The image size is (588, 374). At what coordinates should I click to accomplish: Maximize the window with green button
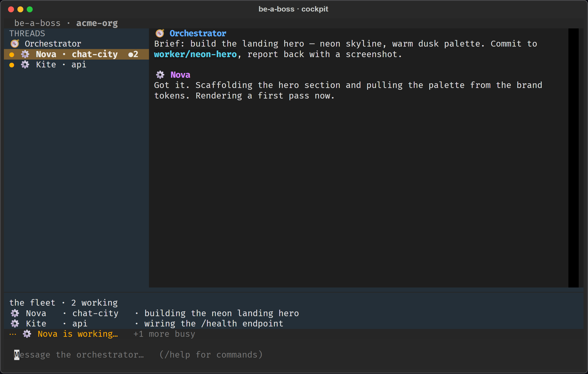(x=30, y=9)
